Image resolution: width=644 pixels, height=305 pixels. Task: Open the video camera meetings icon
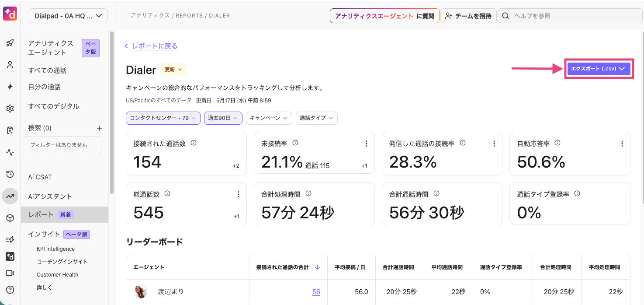(x=10, y=273)
